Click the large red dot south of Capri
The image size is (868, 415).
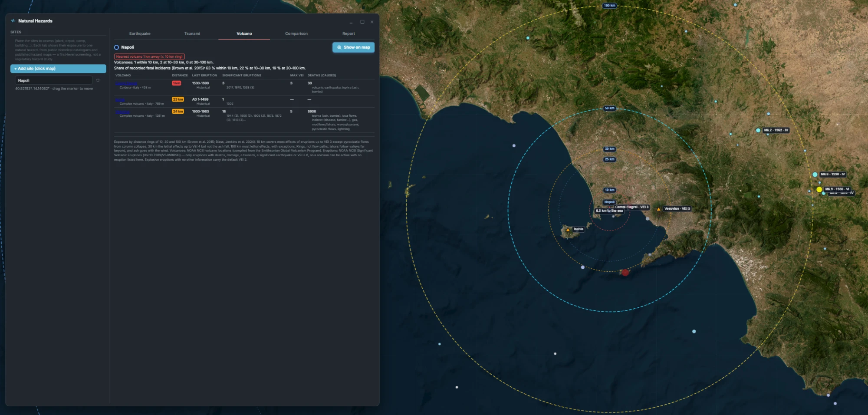pos(625,273)
